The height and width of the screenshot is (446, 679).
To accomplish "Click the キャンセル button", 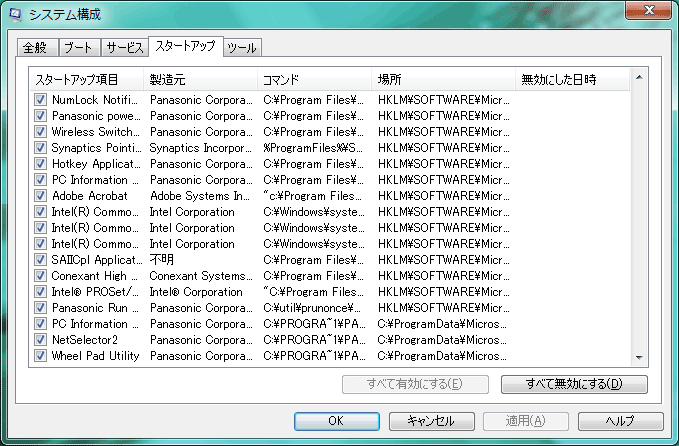I will click(431, 421).
